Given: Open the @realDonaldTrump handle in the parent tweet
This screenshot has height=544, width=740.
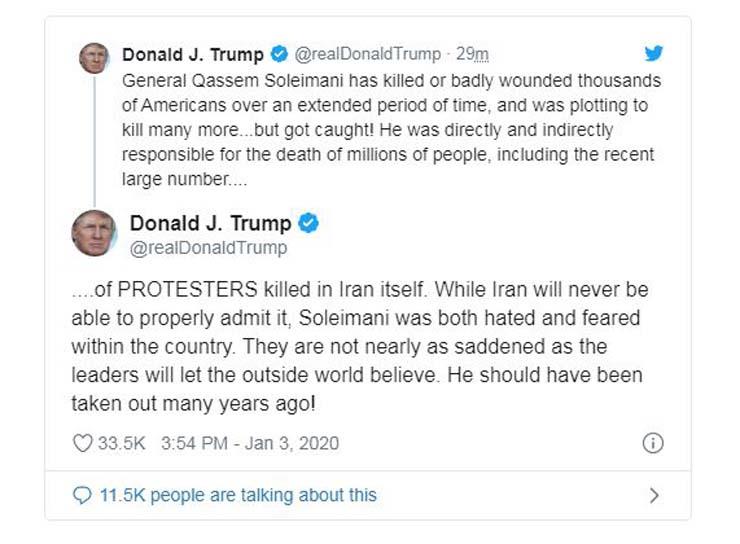Looking at the screenshot, I should coord(367,54).
